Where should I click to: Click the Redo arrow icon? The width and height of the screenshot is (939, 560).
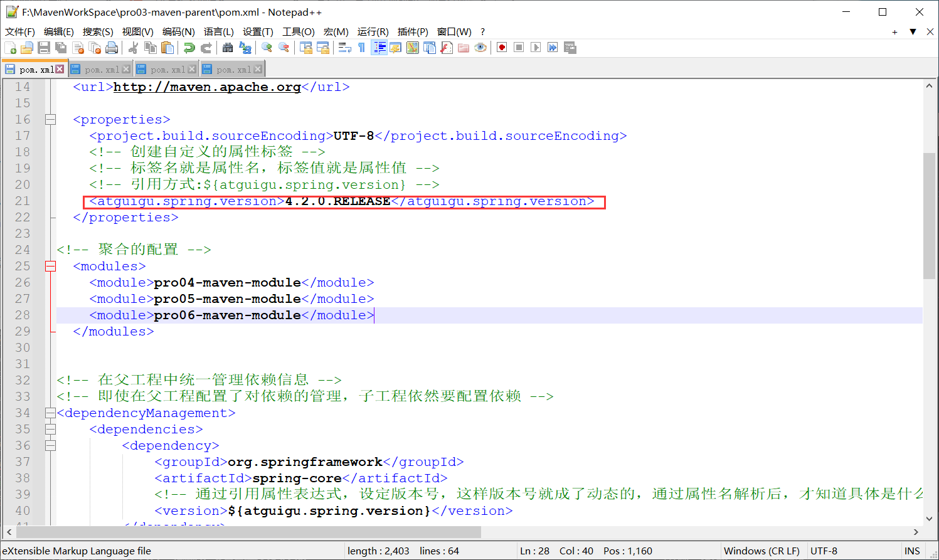(x=206, y=48)
